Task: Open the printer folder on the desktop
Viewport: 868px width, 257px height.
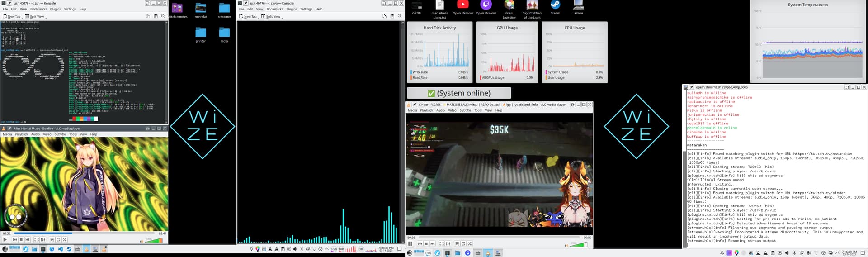Action: click(x=201, y=35)
